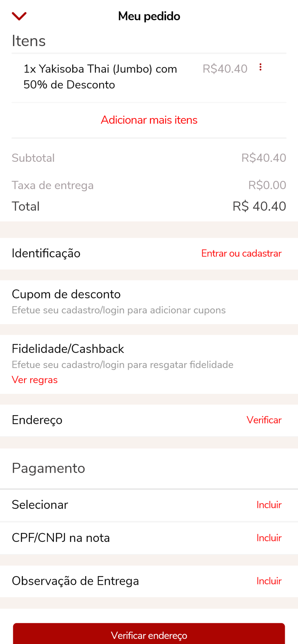Select the Subtotal line
Viewport: 298px width, 644px height.
pos(33,158)
